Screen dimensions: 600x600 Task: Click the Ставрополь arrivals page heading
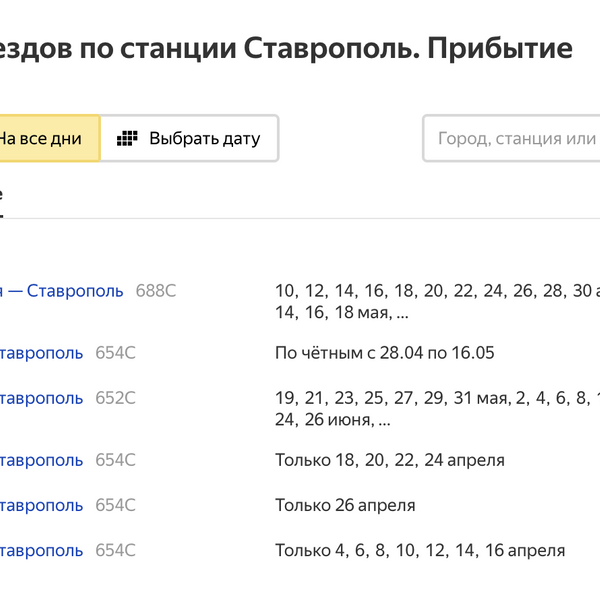tap(290, 48)
